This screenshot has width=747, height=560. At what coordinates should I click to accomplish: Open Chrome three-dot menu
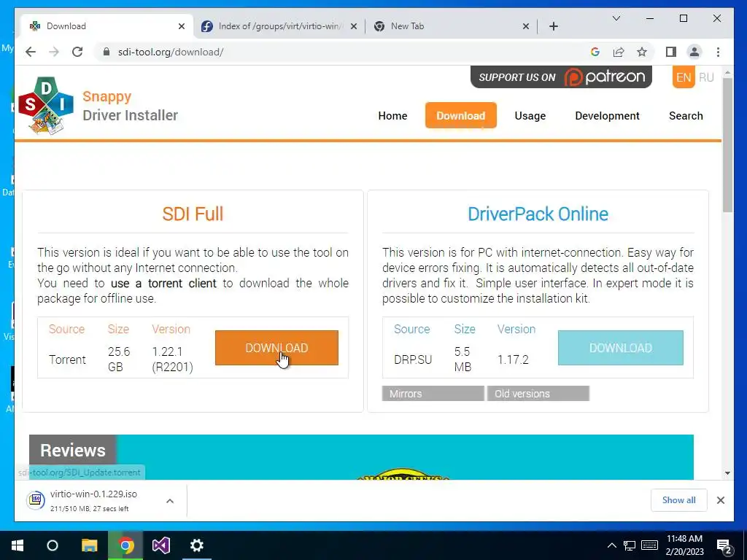[718, 52]
